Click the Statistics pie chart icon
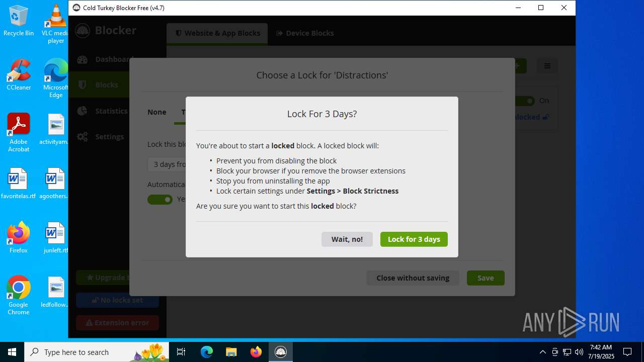 click(83, 111)
